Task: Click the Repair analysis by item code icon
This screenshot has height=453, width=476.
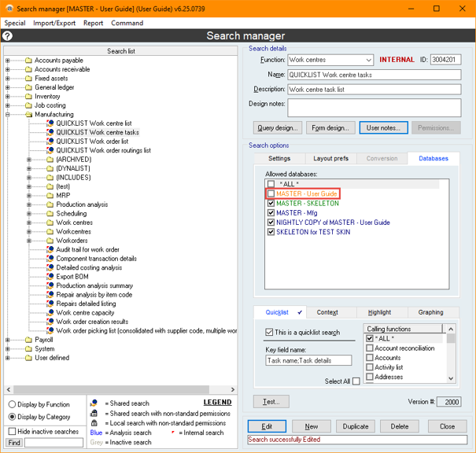Action: [x=50, y=295]
